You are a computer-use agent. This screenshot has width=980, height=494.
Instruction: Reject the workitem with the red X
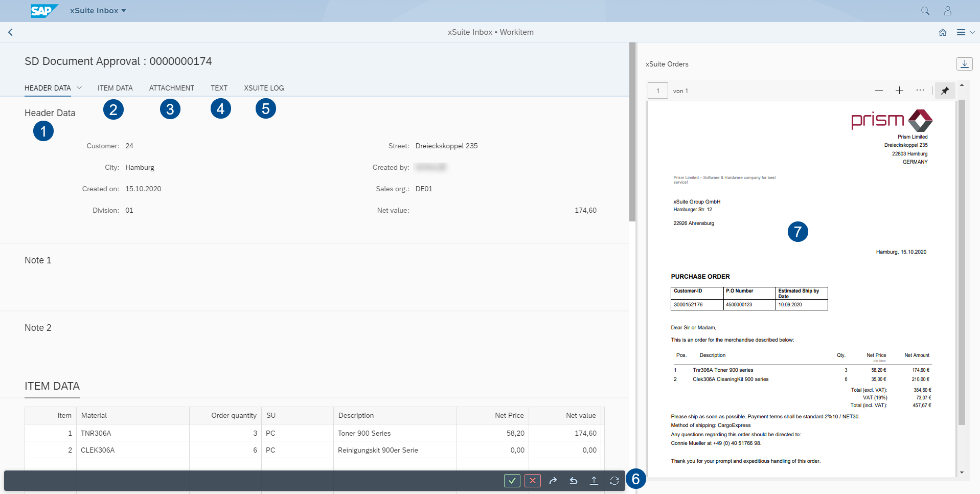click(532, 481)
